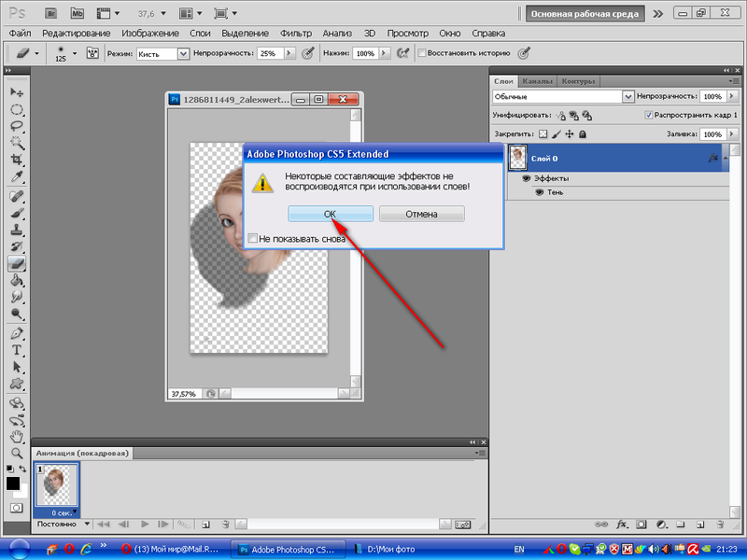
Task: Toggle lock transparent pixels
Action: click(x=543, y=134)
